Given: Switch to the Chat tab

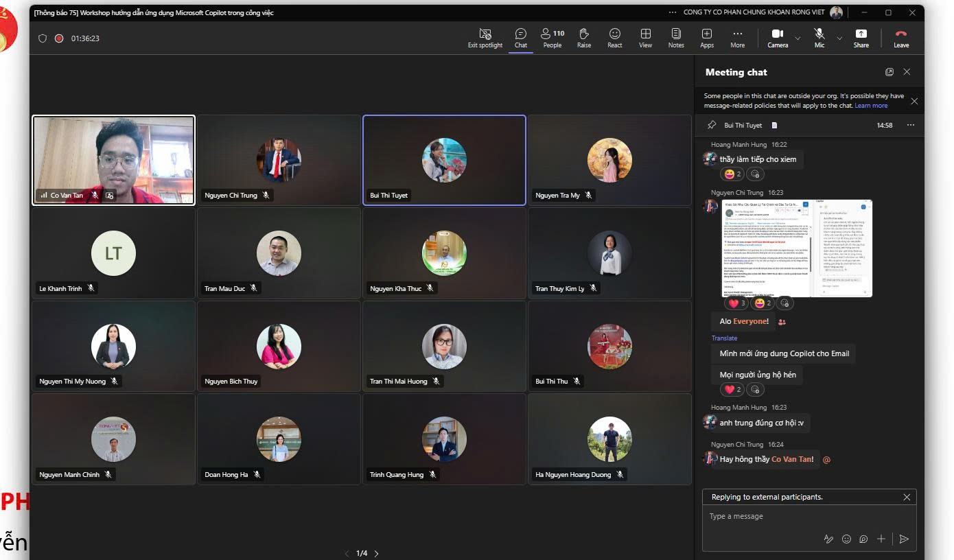Looking at the screenshot, I should (521, 38).
